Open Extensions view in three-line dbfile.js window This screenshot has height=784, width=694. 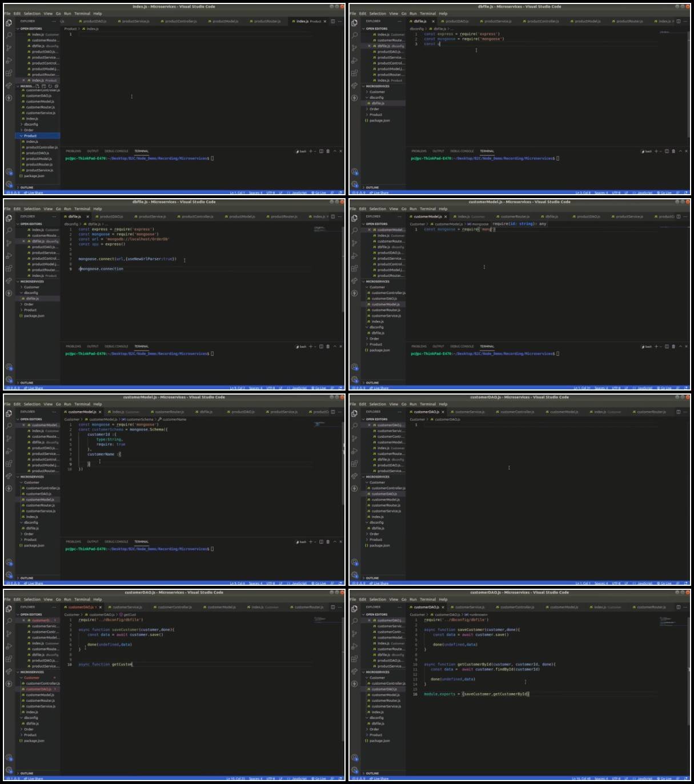[x=355, y=73]
